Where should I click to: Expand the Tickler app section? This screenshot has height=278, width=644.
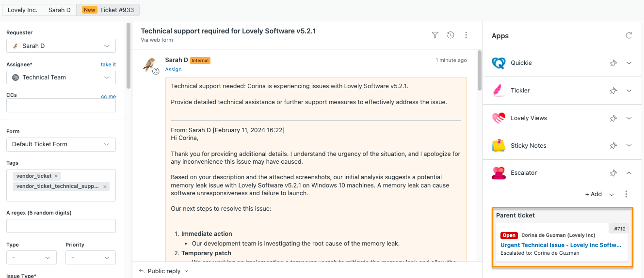629,91
